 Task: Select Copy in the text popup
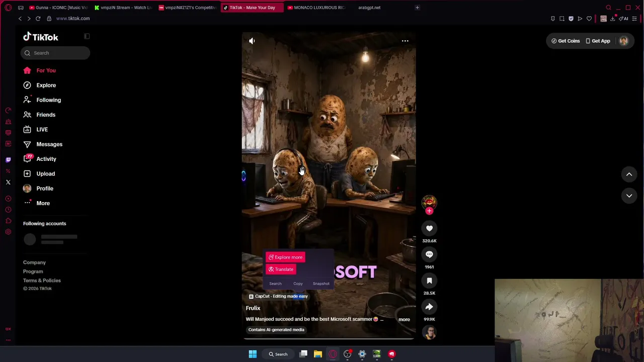[x=298, y=284]
